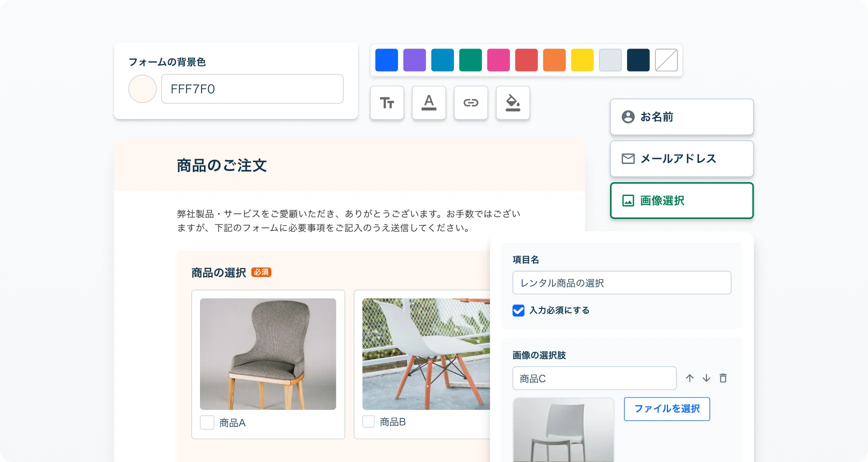Check the 商品A checkbox
Viewport: 868px width, 462px height.
207,422
